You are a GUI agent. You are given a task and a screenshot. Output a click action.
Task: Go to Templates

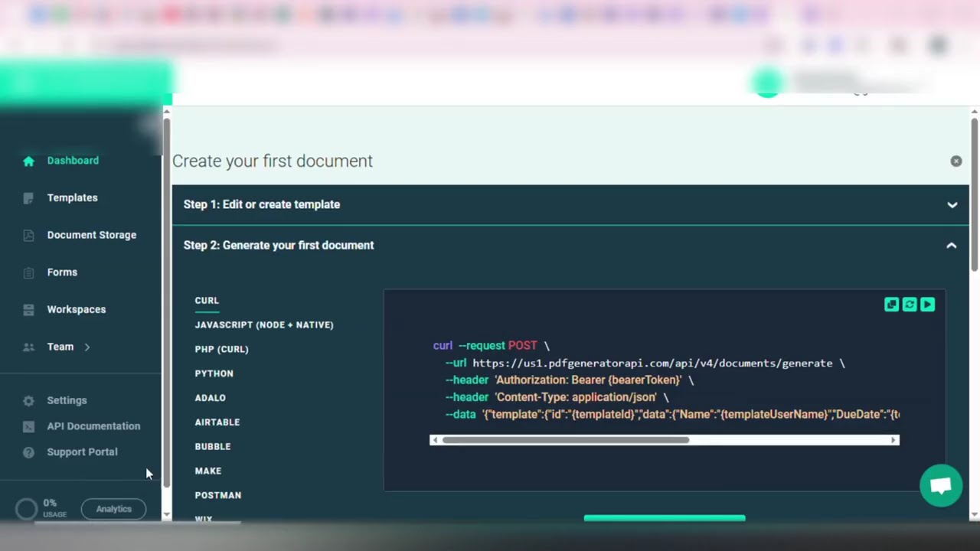pos(72,197)
